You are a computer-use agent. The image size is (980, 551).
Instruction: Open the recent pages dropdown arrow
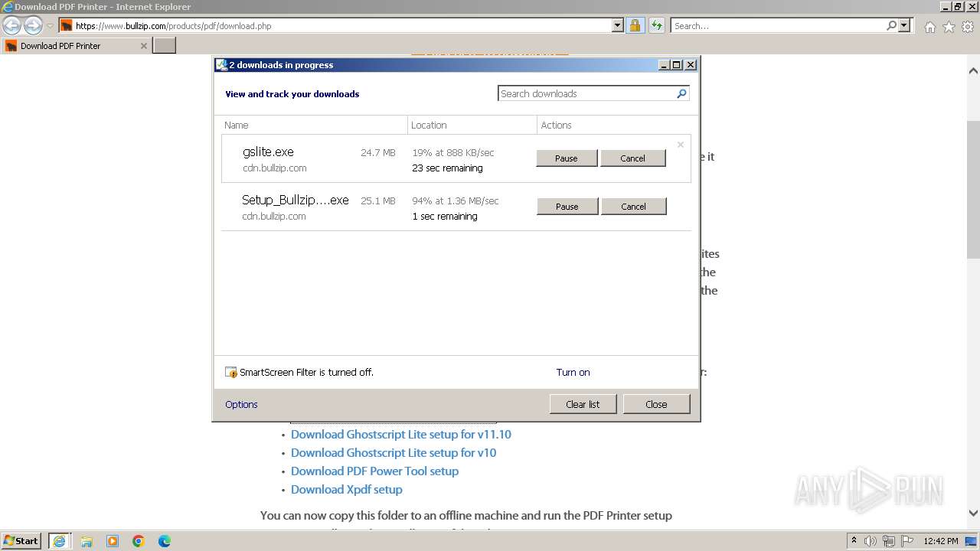coord(50,26)
